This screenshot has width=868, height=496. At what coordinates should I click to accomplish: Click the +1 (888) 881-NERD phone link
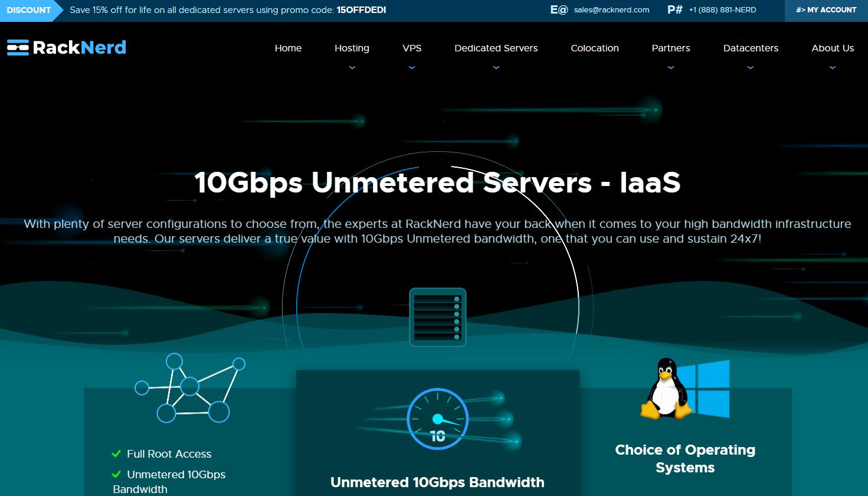point(722,10)
